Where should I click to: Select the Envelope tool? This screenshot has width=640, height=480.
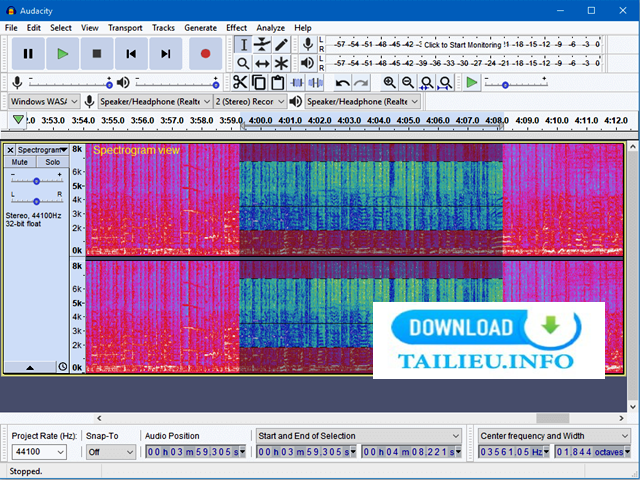[262, 44]
